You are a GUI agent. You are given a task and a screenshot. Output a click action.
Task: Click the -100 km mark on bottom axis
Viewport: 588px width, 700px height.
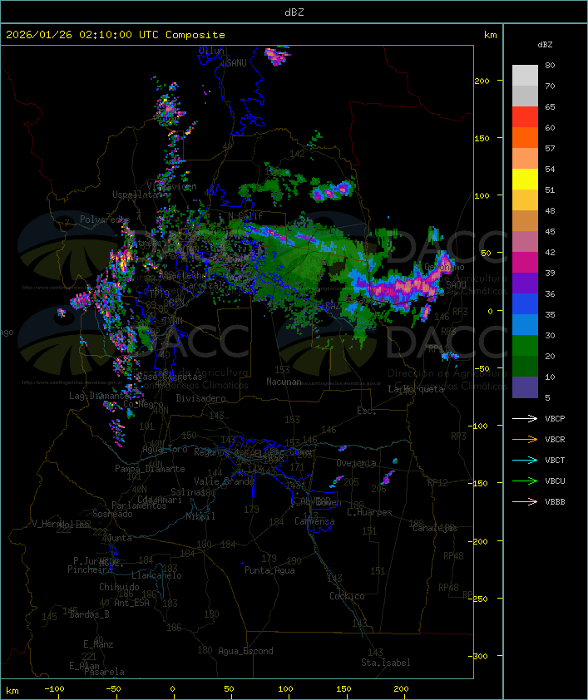pyautogui.click(x=54, y=689)
